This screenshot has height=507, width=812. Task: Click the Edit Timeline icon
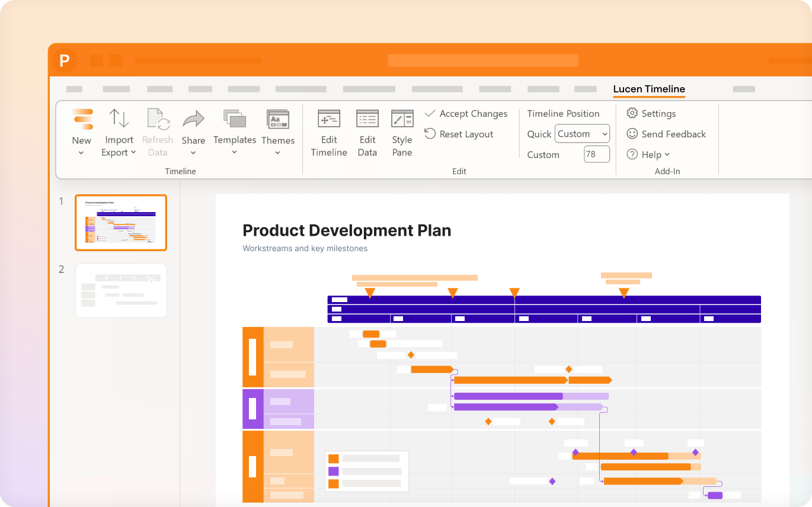329,118
